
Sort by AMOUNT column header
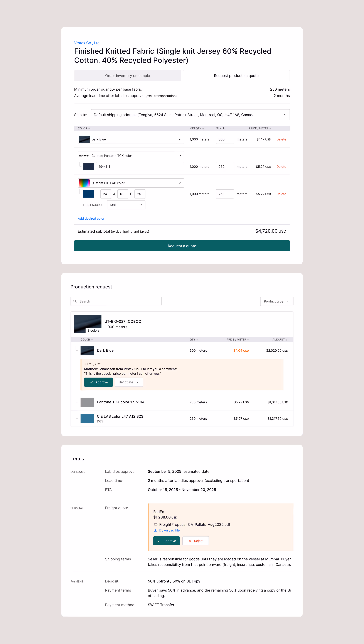(x=280, y=340)
